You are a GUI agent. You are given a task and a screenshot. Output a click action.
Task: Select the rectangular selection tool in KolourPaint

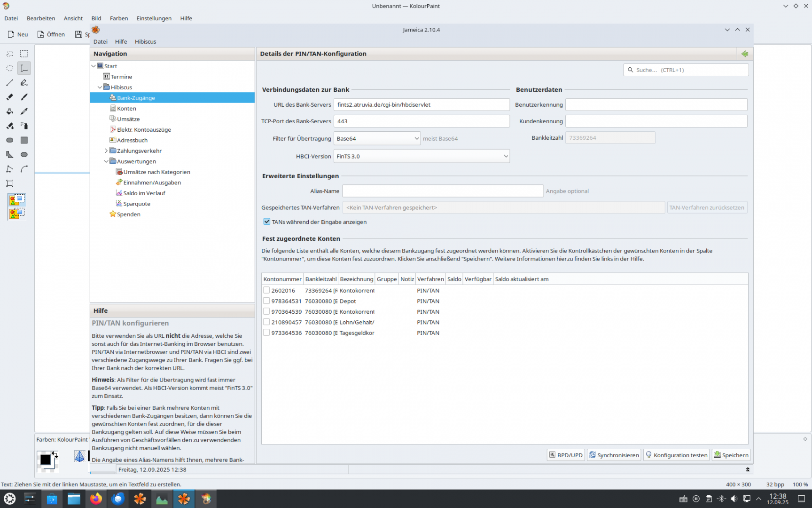(24, 54)
